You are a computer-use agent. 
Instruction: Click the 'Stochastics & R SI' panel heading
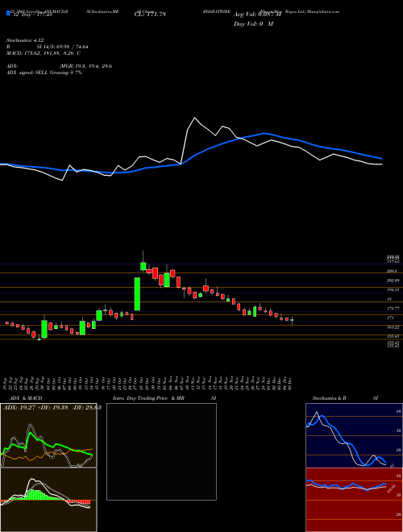345,398
